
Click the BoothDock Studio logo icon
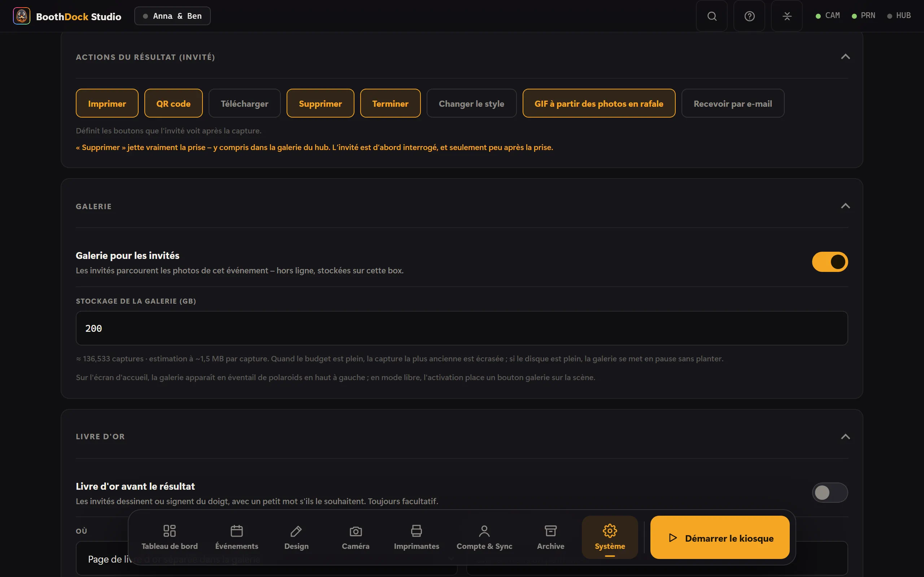(x=22, y=16)
